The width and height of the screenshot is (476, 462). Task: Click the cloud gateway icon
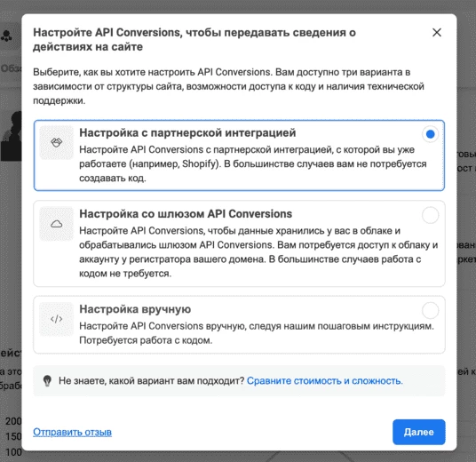tap(57, 224)
